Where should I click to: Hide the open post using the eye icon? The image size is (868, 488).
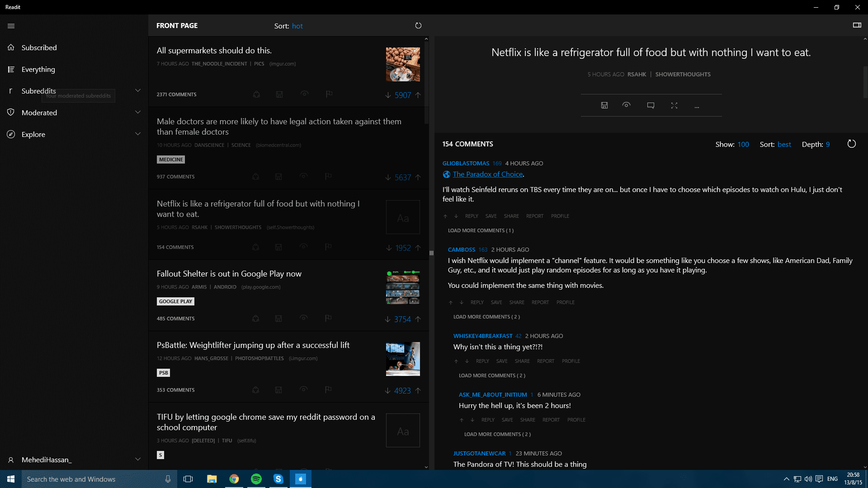626,105
